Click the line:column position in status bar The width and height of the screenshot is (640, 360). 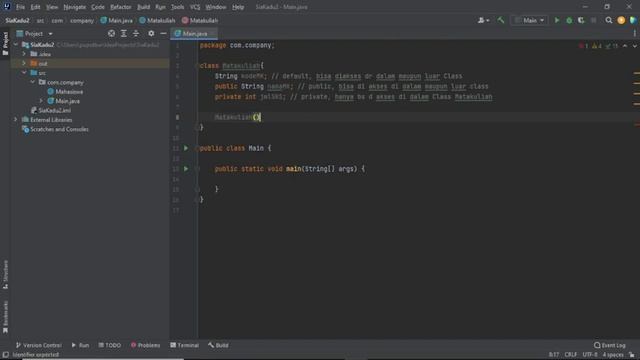pyautogui.click(x=554, y=355)
